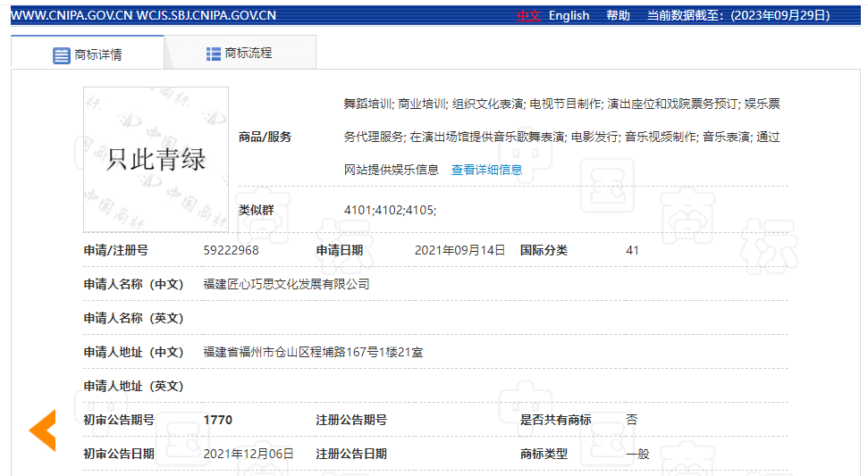
Task: Click the 当前数据截至 date text
Action: (738, 15)
